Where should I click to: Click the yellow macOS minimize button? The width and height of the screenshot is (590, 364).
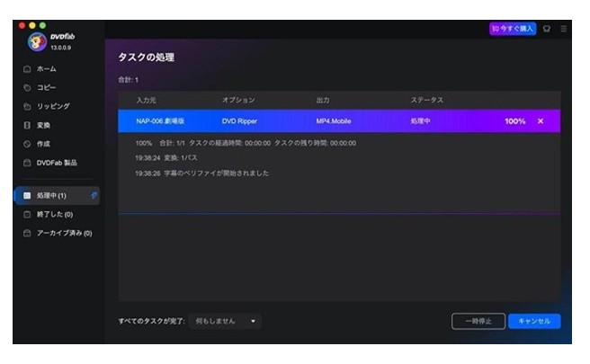pos(32,25)
